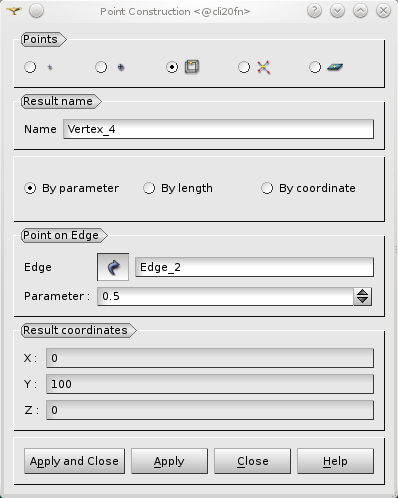Click the Edge_2 edge input field
398x498 pixels.
coord(254,267)
